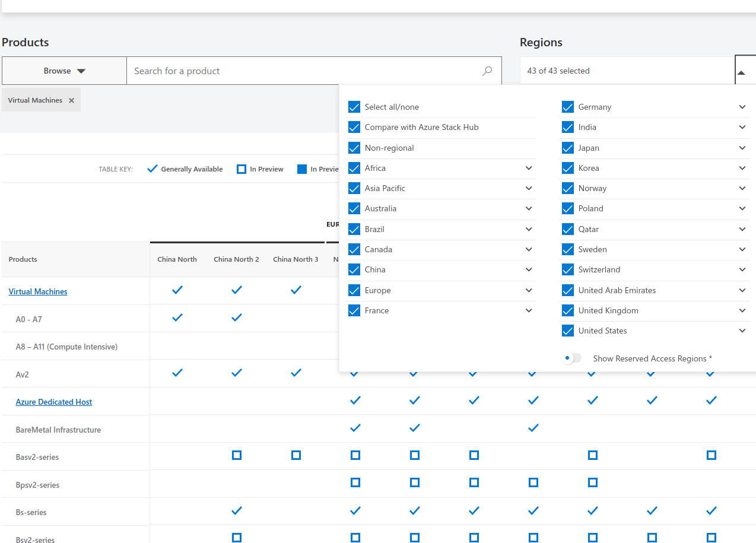756x543 pixels.
Task: Uncheck the Qatar checkbox
Action: coord(568,229)
